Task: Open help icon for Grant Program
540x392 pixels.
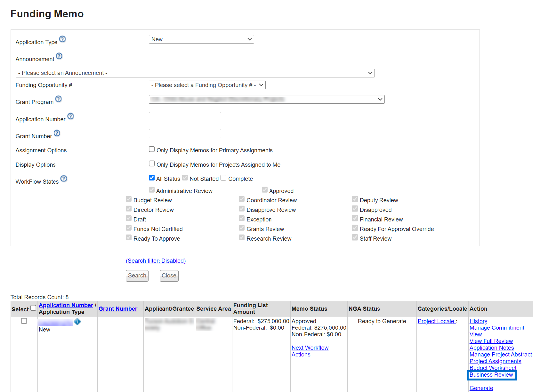Action: pos(58,99)
